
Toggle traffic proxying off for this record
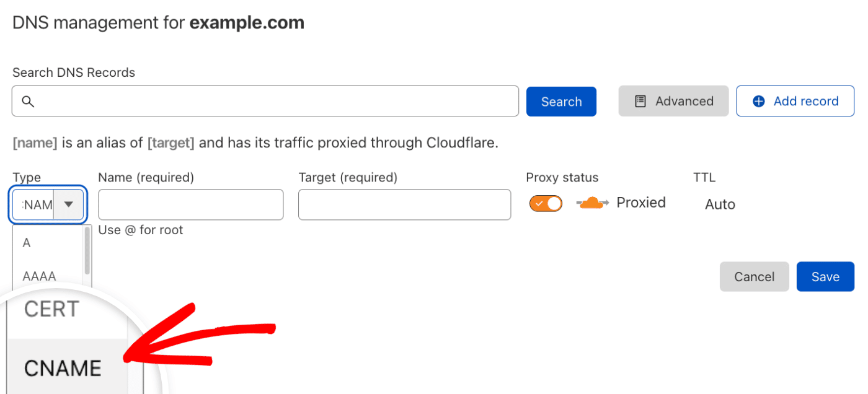tap(546, 203)
